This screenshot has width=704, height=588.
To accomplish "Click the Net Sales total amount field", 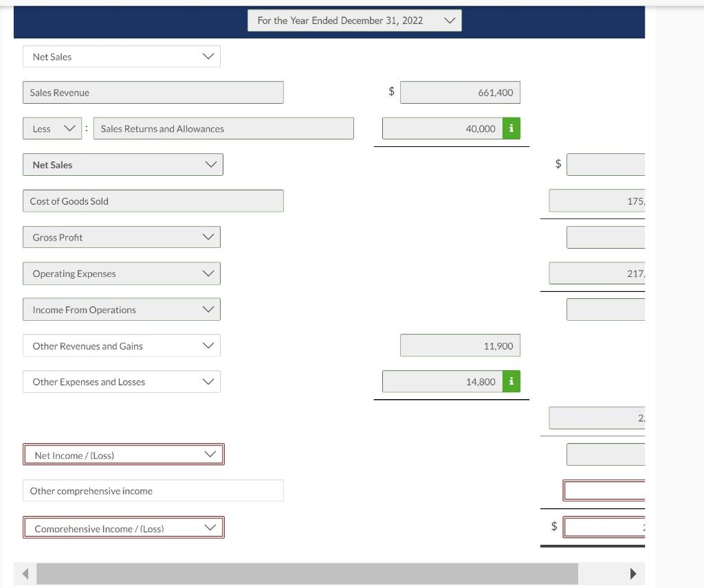I will [x=606, y=165].
